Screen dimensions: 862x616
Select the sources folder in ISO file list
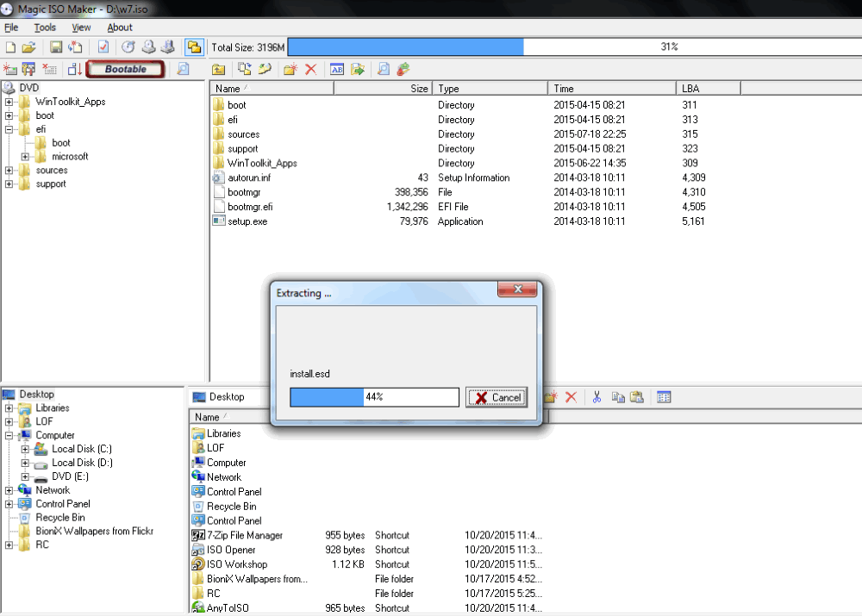click(x=244, y=134)
